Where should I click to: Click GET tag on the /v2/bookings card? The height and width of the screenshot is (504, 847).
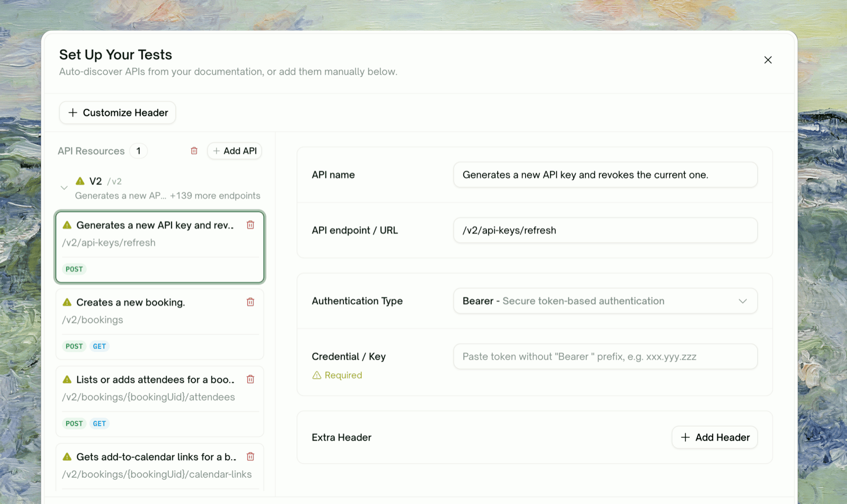[100, 346]
